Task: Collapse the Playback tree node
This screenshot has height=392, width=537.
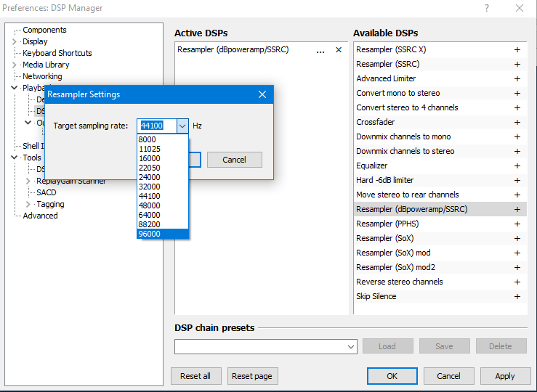Action: tap(14, 88)
